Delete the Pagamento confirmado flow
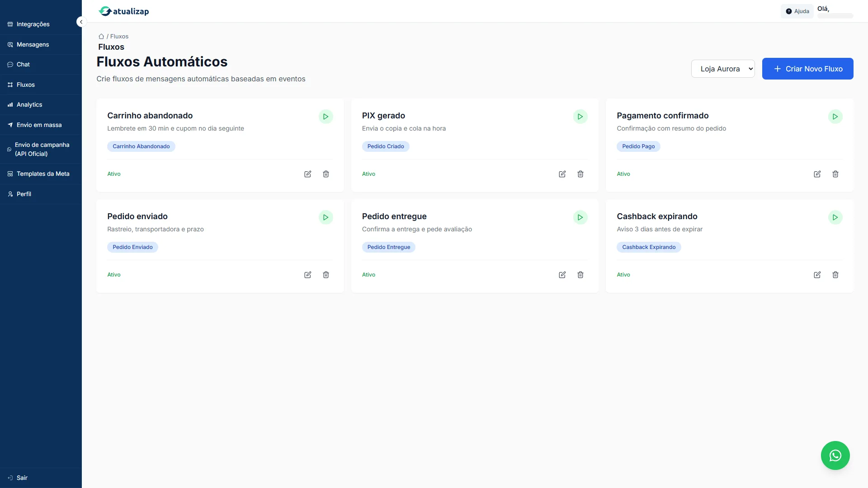The width and height of the screenshot is (868, 488). coord(835,174)
